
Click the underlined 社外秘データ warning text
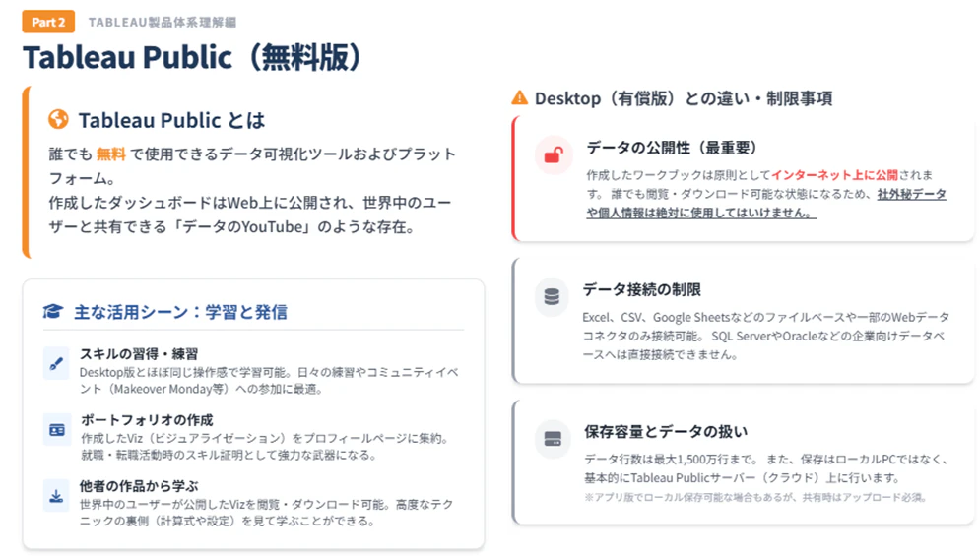pos(911,194)
